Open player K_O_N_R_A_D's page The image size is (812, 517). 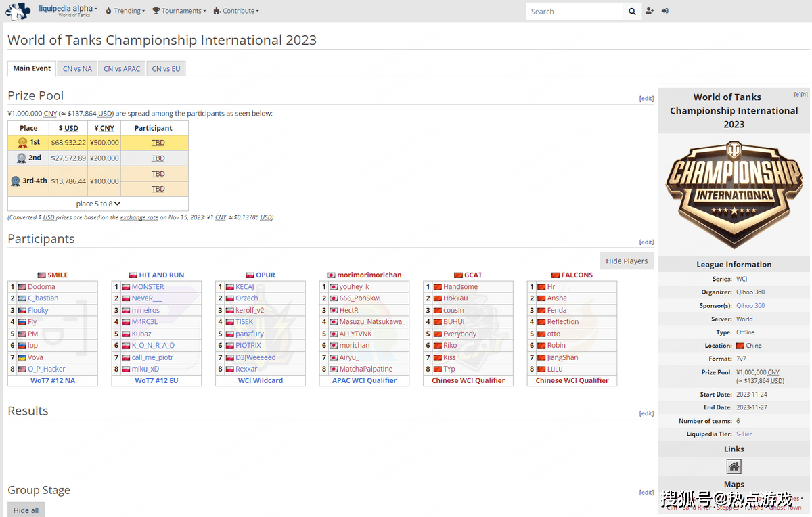point(153,345)
